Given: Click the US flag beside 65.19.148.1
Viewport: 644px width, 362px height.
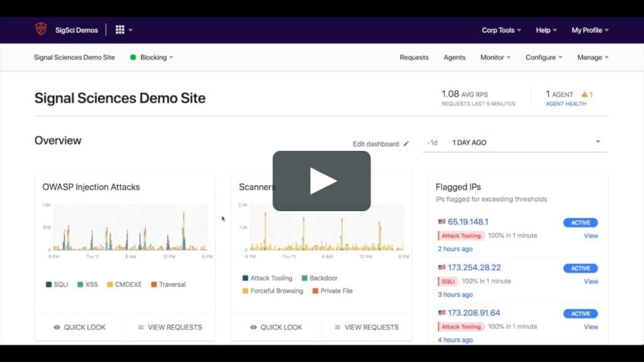Looking at the screenshot, I should click(441, 222).
